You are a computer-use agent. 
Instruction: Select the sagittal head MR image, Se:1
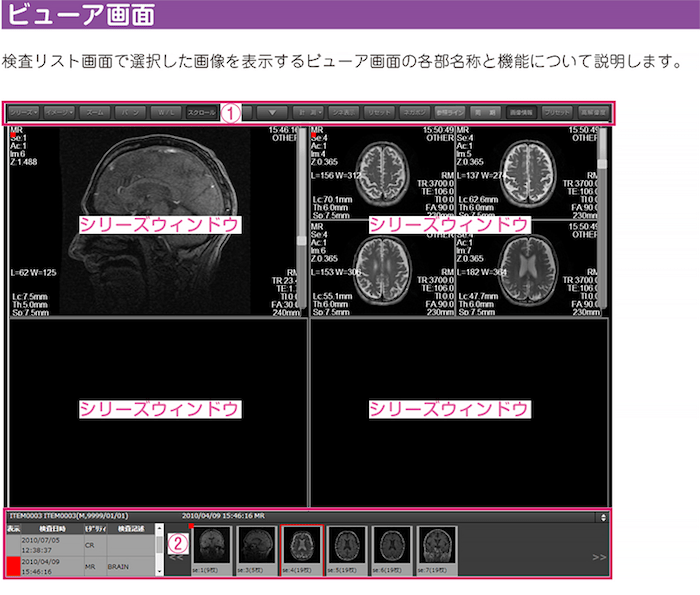tap(154, 222)
